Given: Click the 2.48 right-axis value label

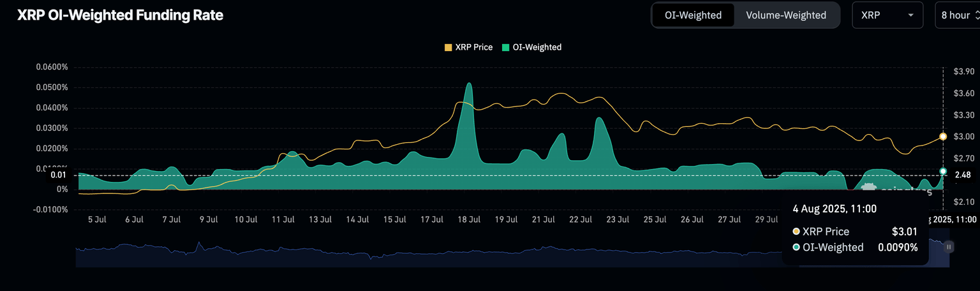Looking at the screenshot, I should click(x=962, y=175).
